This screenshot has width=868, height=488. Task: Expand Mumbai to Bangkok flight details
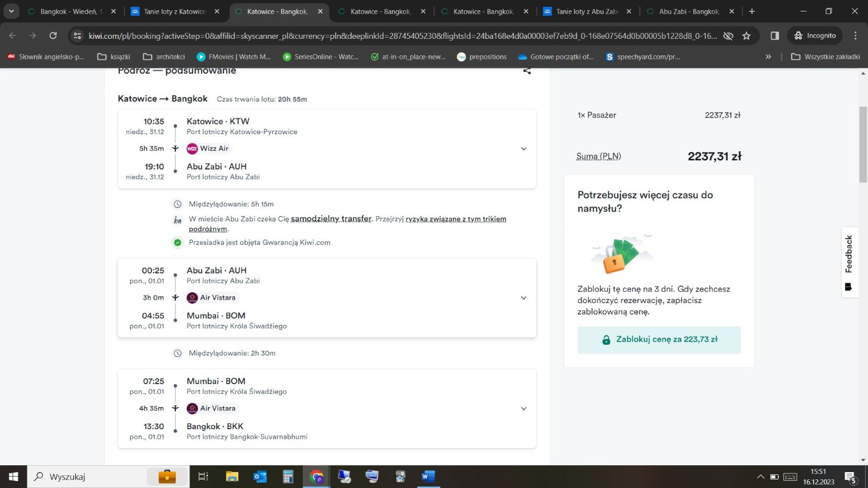[x=523, y=409]
